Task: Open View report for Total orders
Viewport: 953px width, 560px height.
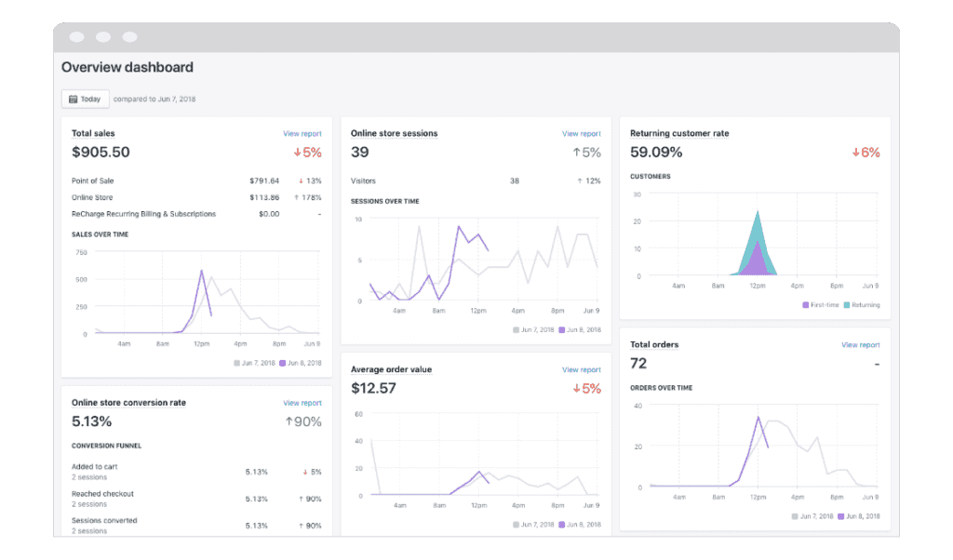Action: pyautogui.click(x=861, y=345)
